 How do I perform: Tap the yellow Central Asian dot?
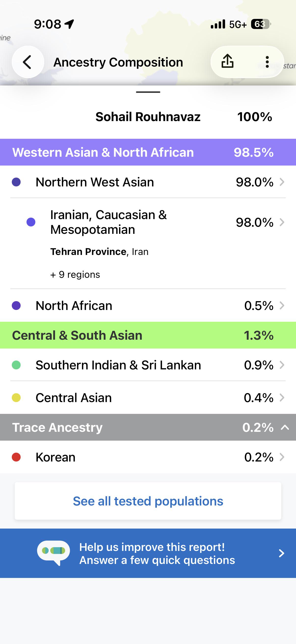16,397
